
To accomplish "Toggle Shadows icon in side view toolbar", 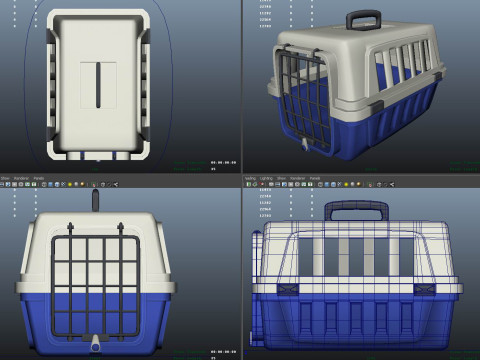I will [352, 184].
